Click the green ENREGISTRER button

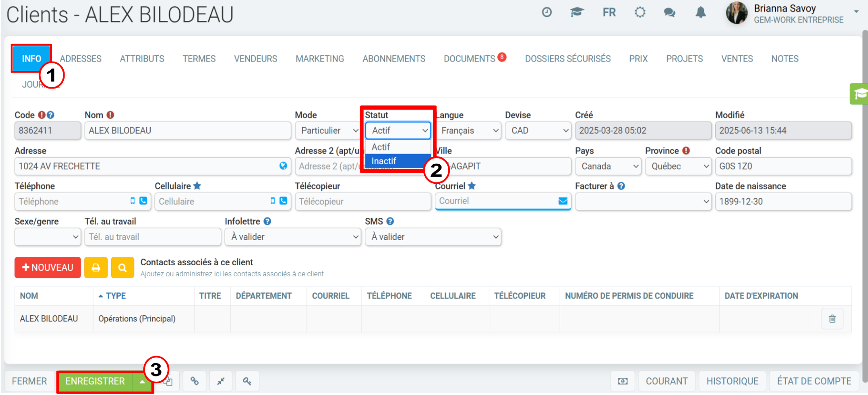coord(95,381)
